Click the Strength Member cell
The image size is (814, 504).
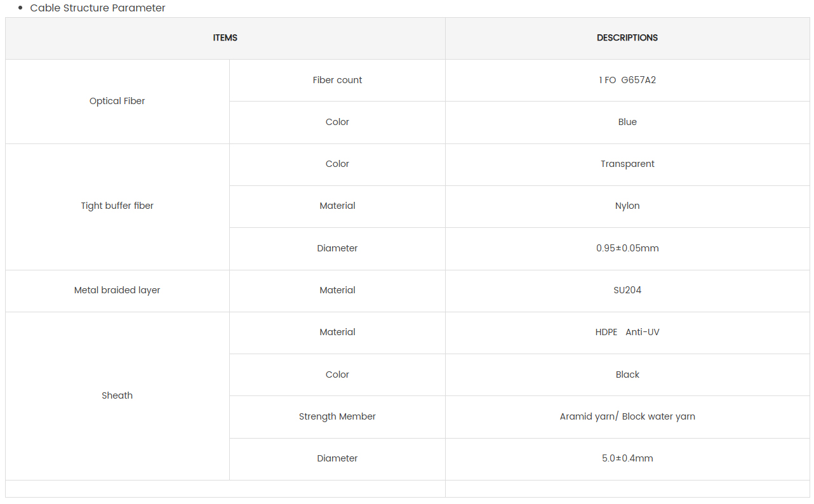[x=337, y=417]
